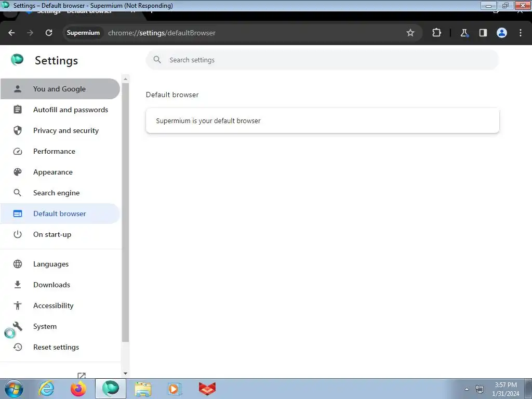
Task: Click the clipboard icon for Autofill
Action: pos(18,110)
